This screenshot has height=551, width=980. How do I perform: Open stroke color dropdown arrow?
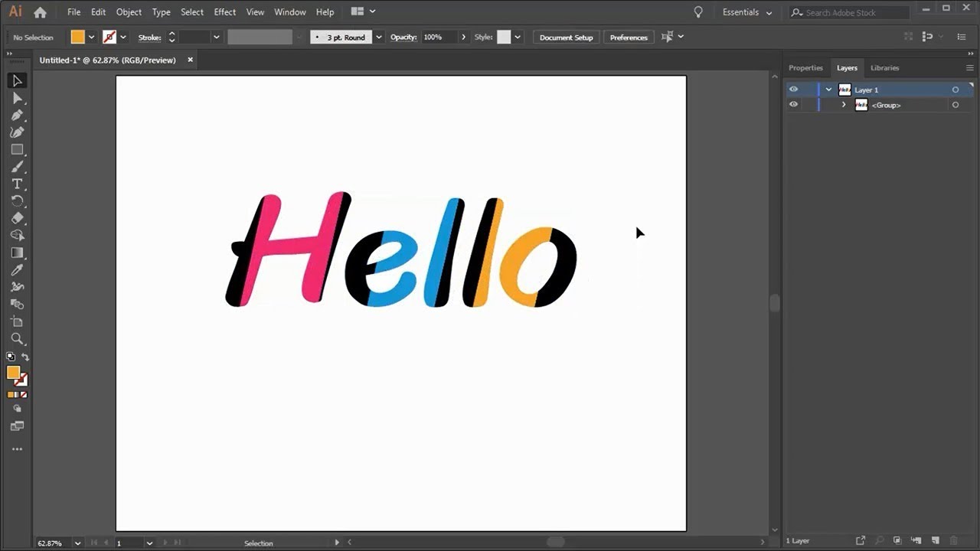point(122,37)
